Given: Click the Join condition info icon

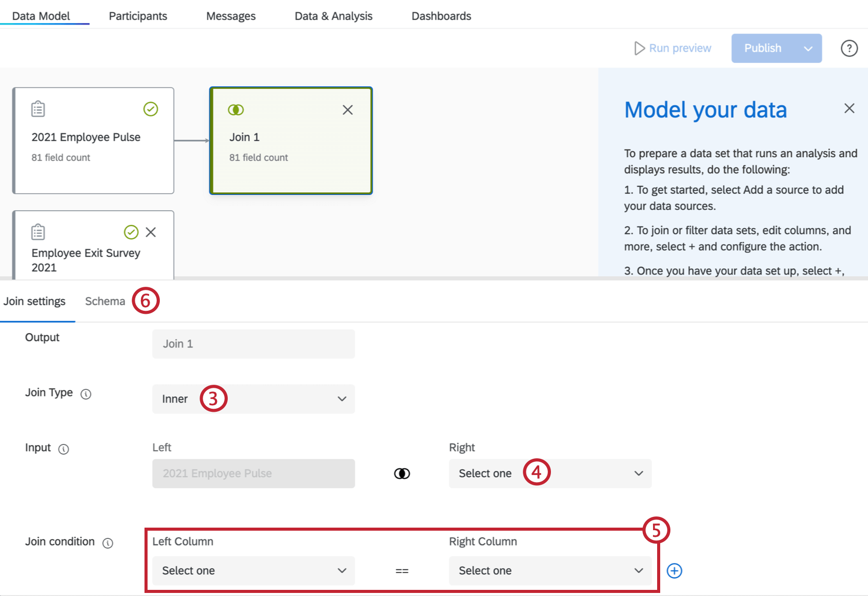Looking at the screenshot, I should 108,543.
